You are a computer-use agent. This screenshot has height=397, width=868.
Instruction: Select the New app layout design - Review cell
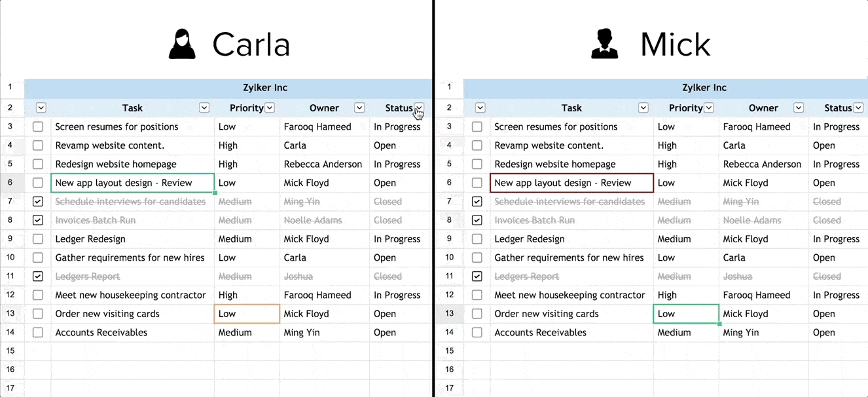132,183
